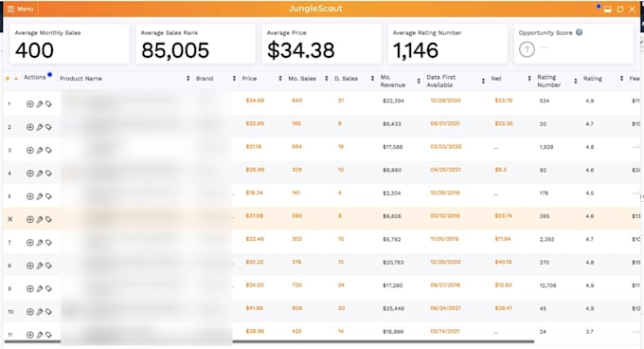
Task: Sort by Product Name using its sort arrows
Action: (188, 78)
